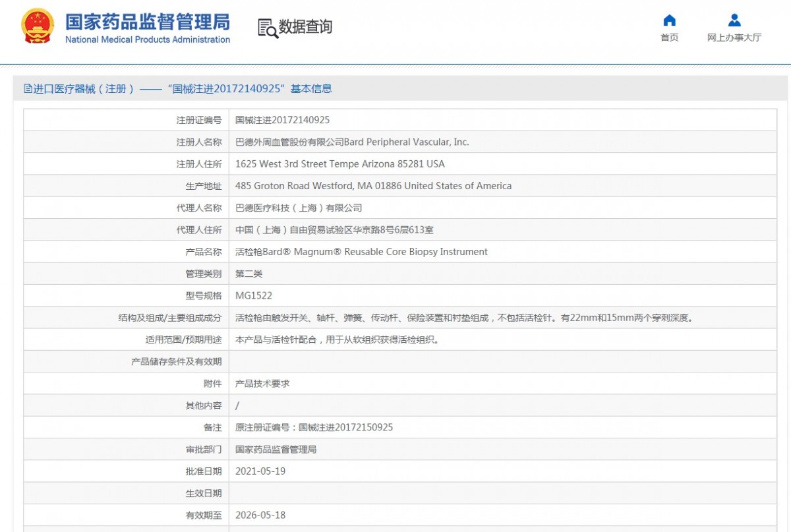Select the slash value in 其他内容 row

tap(237, 405)
